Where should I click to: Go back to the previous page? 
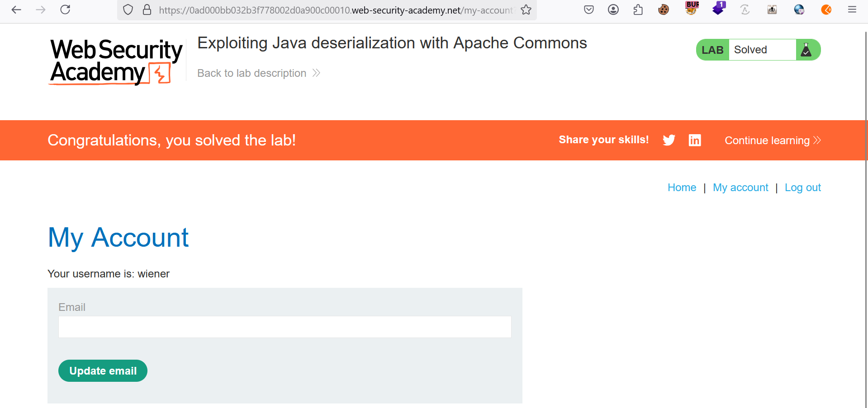tap(16, 9)
